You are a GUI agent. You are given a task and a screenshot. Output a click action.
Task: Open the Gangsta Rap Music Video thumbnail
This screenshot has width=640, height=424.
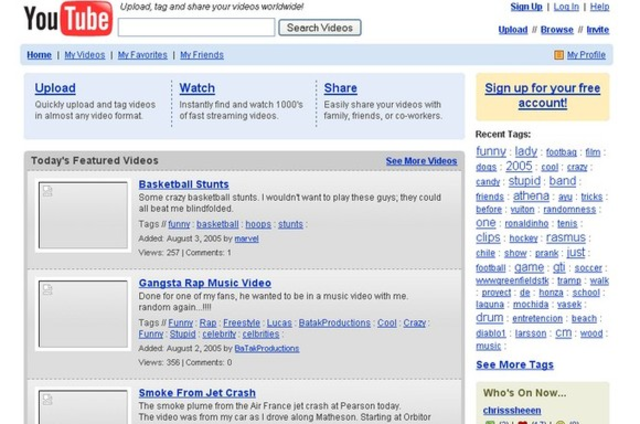[x=83, y=314]
